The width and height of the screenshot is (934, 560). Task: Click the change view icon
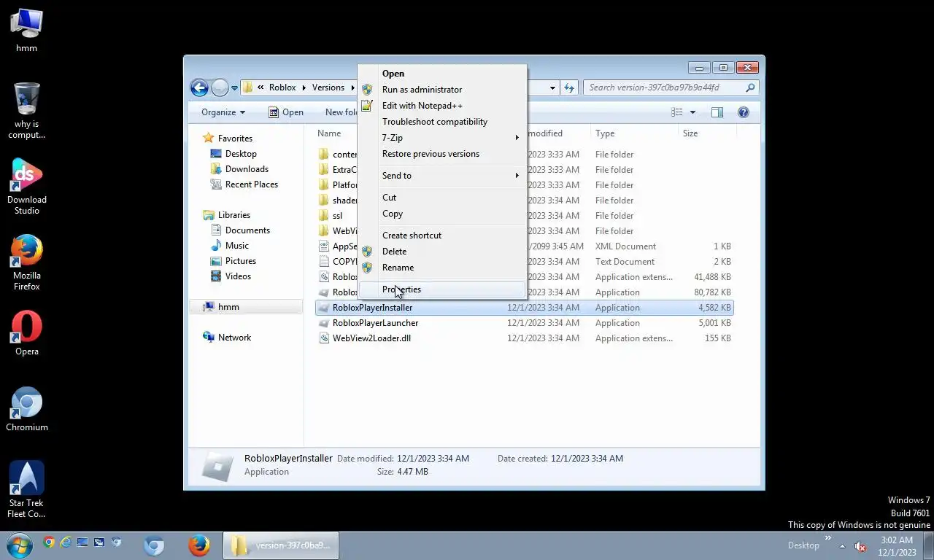(677, 112)
